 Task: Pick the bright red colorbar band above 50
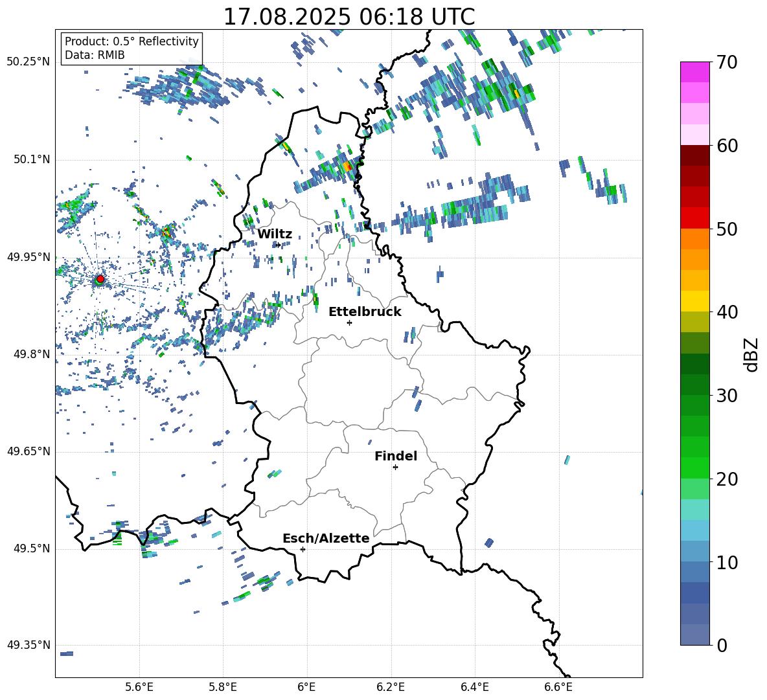(x=694, y=218)
